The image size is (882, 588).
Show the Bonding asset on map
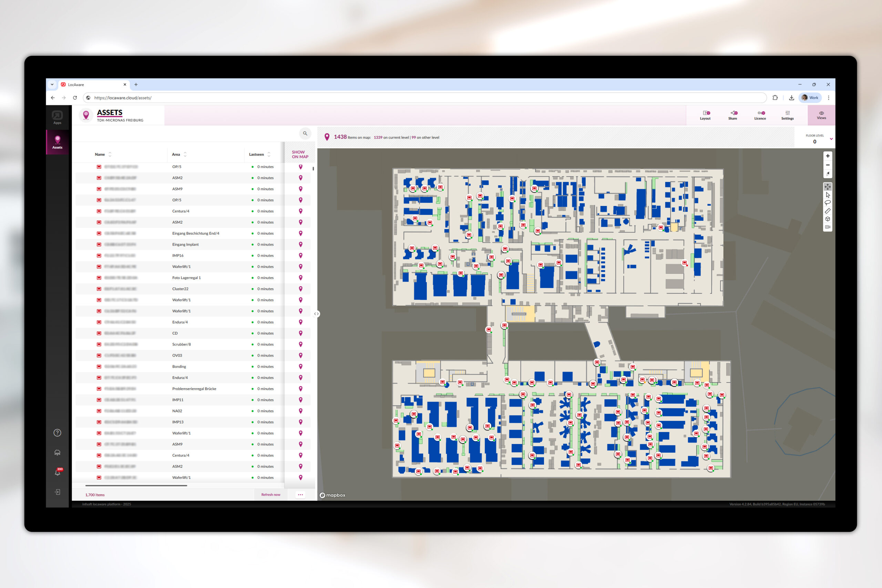300,367
